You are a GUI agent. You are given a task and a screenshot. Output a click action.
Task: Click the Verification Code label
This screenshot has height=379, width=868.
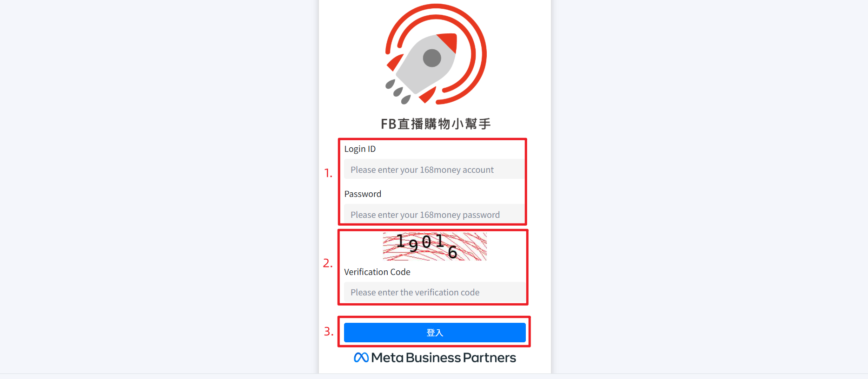[377, 272]
